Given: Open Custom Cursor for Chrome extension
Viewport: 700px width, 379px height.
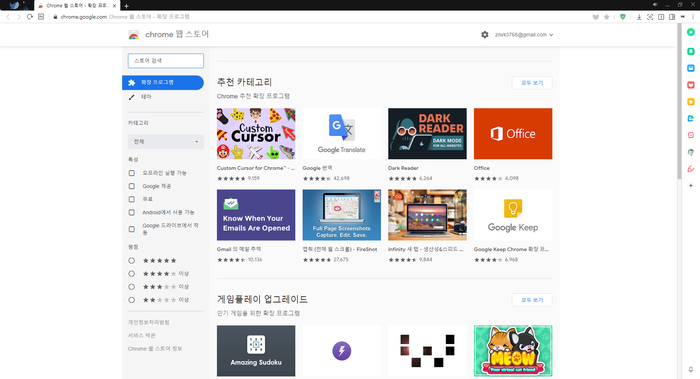Looking at the screenshot, I should click(256, 133).
